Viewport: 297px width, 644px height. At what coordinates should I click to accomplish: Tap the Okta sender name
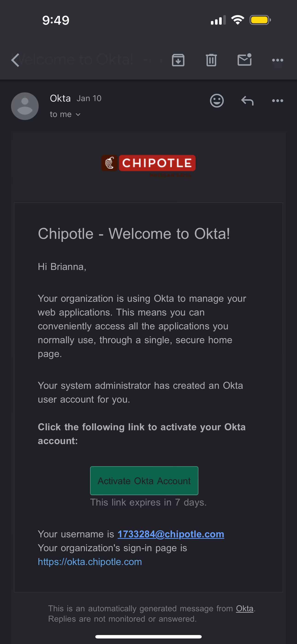point(60,98)
